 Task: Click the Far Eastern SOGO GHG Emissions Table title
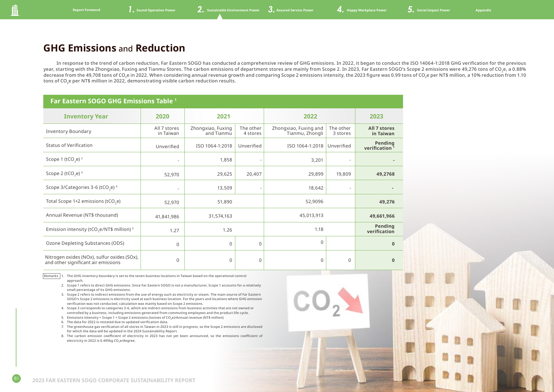pos(113,101)
